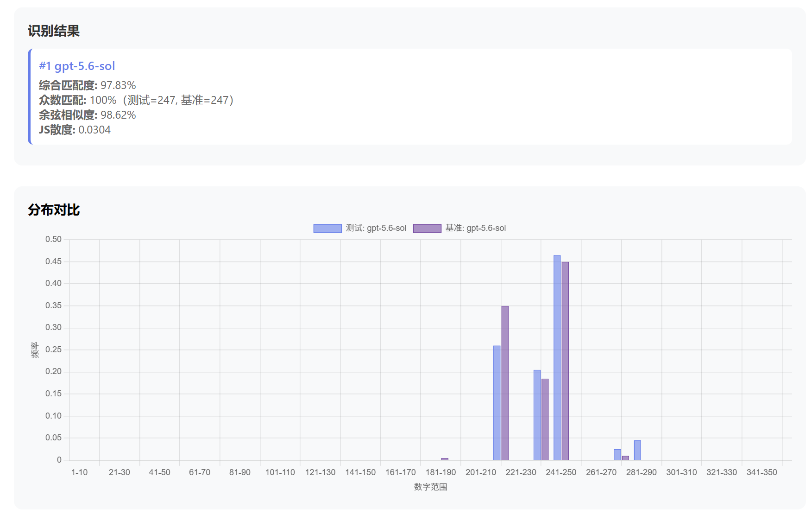Viewport: 812px width, 515px height.
Task: Select the 众数匹配: 100% line
Action: click(136, 100)
